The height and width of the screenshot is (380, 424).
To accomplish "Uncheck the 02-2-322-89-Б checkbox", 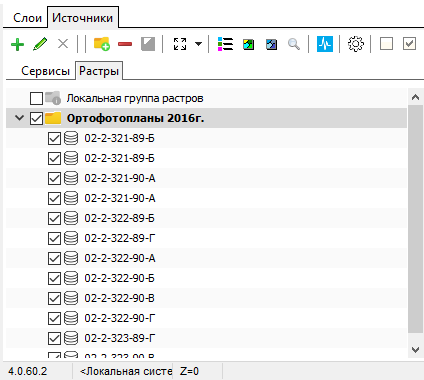I will click(x=54, y=218).
